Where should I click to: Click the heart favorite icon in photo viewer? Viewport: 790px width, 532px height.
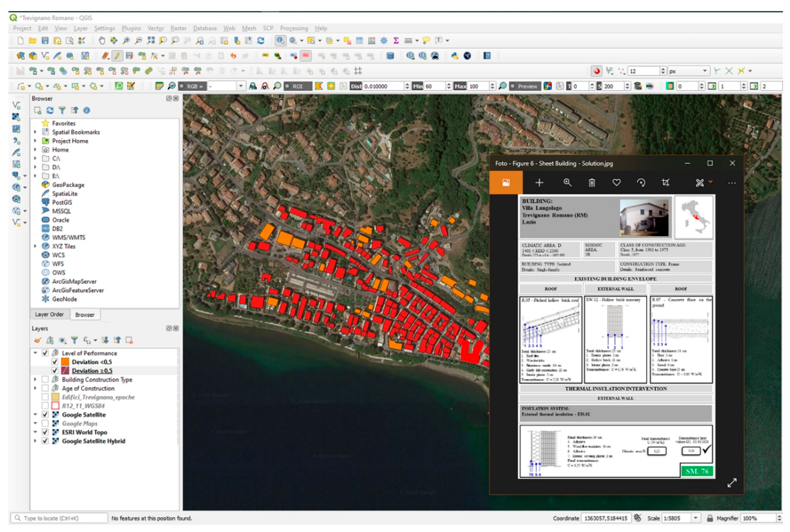[x=616, y=183]
